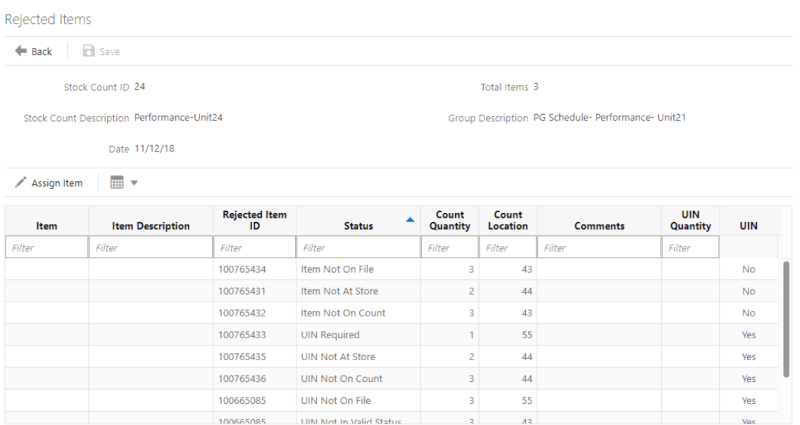Open Yes link for UIN Required row
Screen dimensions: 800x425
(x=748, y=335)
